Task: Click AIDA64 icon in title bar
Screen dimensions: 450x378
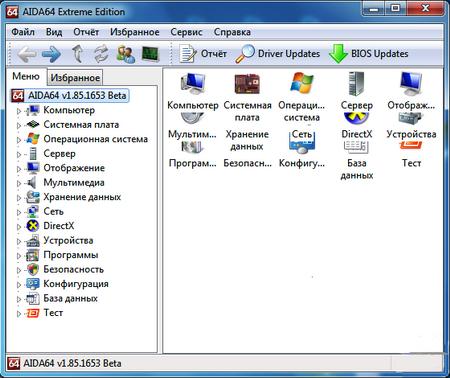Action: point(12,12)
